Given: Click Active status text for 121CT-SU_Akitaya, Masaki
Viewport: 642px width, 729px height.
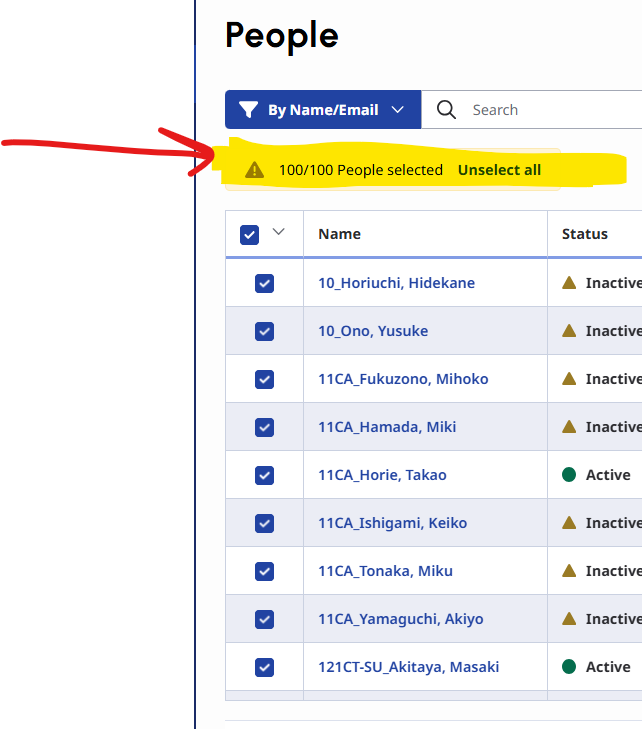Looking at the screenshot, I should click(x=608, y=667).
